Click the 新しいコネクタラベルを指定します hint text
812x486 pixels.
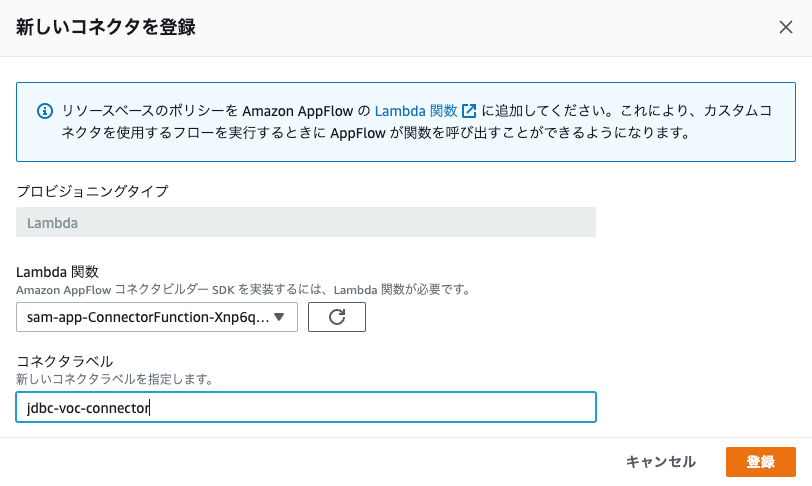115,379
